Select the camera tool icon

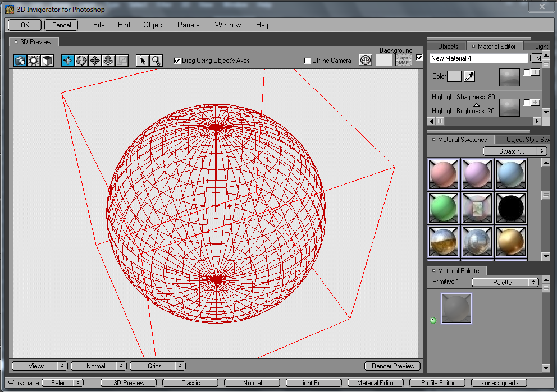point(20,61)
